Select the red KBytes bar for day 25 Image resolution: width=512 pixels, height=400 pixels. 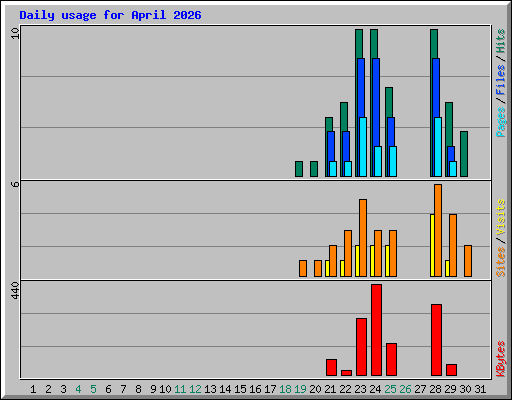tap(391, 359)
